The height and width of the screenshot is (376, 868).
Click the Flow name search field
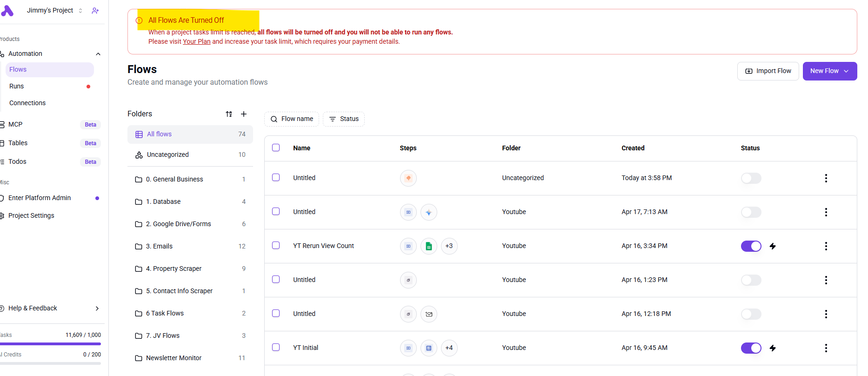click(292, 119)
